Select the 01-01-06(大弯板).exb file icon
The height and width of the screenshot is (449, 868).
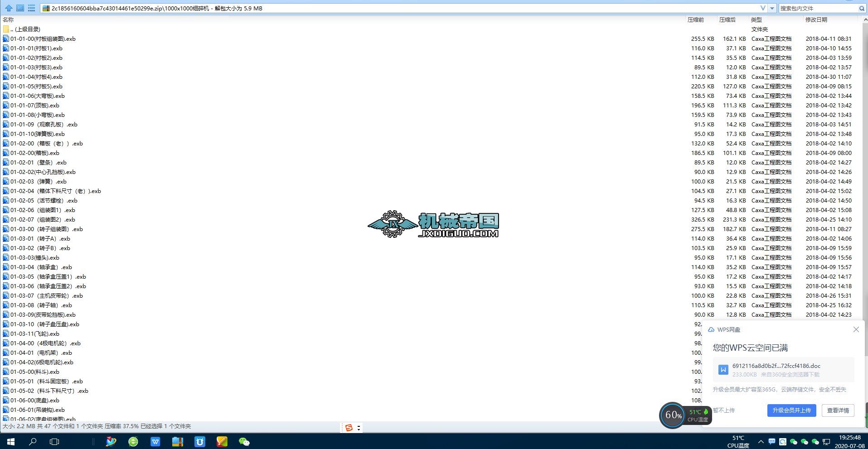click(x=6, y=96)
